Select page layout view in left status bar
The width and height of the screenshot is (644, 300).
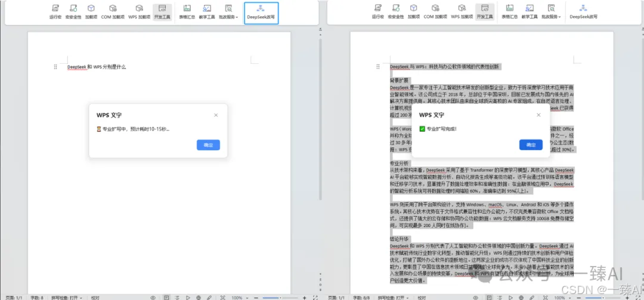[x=166, y=297]
